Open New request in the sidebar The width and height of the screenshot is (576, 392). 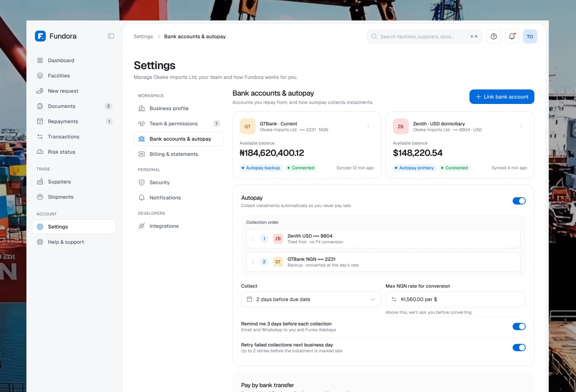74,91
